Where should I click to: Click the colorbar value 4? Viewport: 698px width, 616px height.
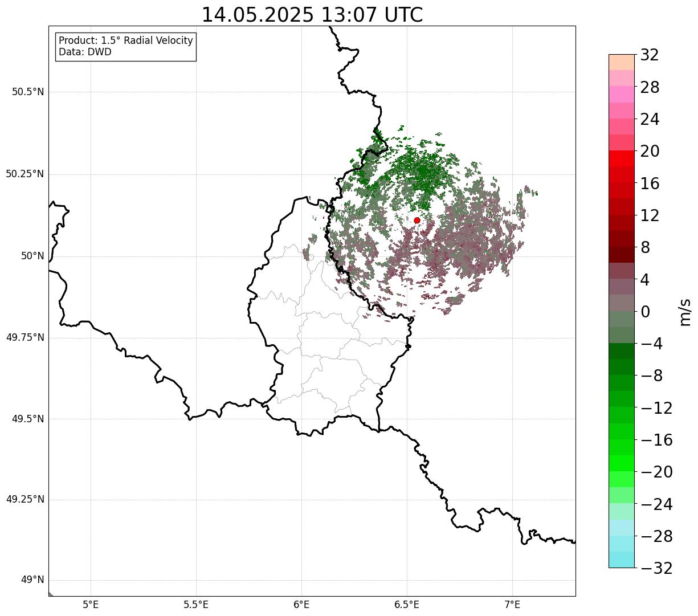pyautogui.click(x=645, y=280)
